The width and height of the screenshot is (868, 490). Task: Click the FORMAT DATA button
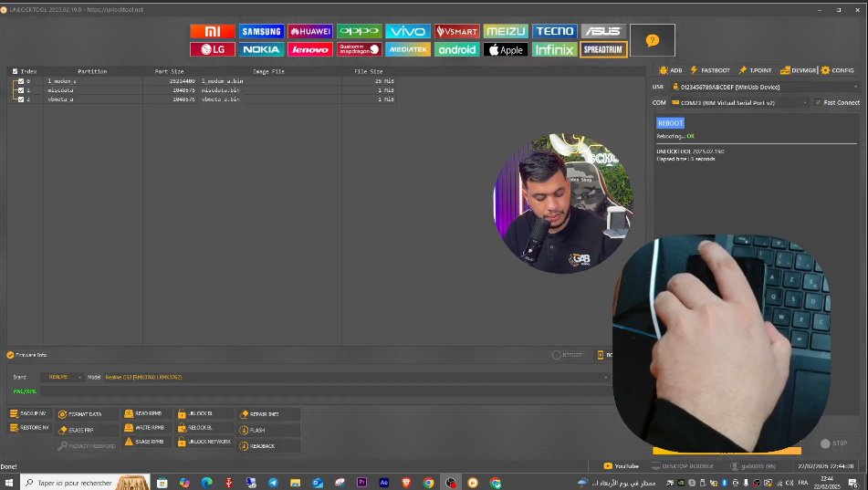[x=87, y=414]
